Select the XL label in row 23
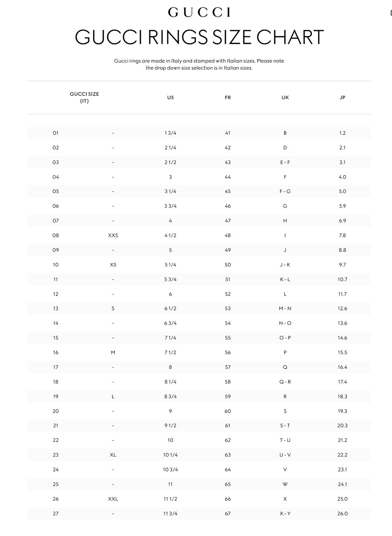392x536 pixels. (113, 455)
